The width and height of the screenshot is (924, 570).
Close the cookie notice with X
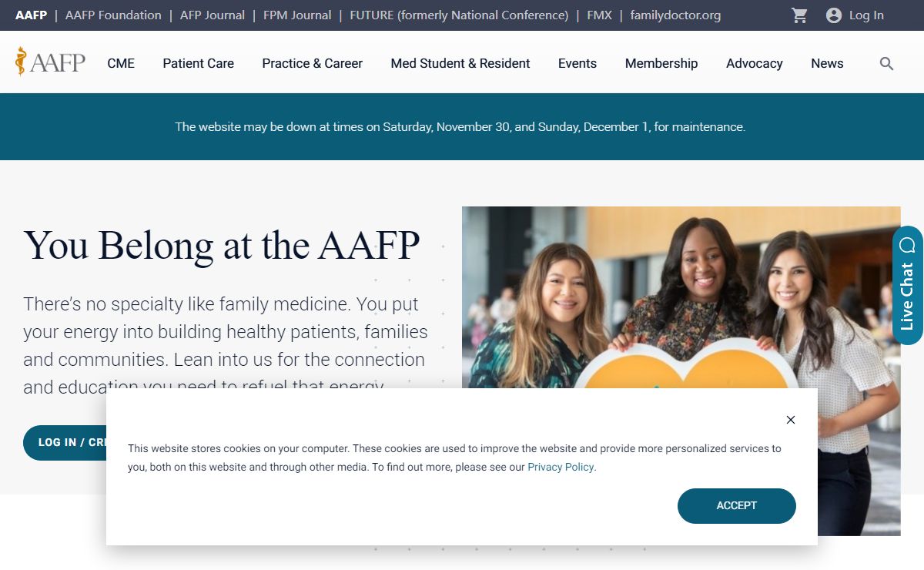[x=790, y=420]
